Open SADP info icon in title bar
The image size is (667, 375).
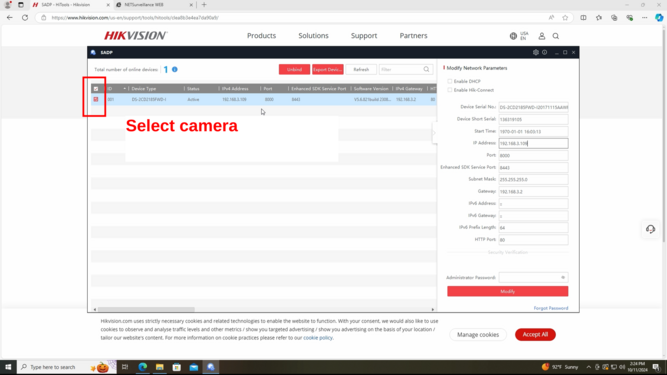(544, 52)
